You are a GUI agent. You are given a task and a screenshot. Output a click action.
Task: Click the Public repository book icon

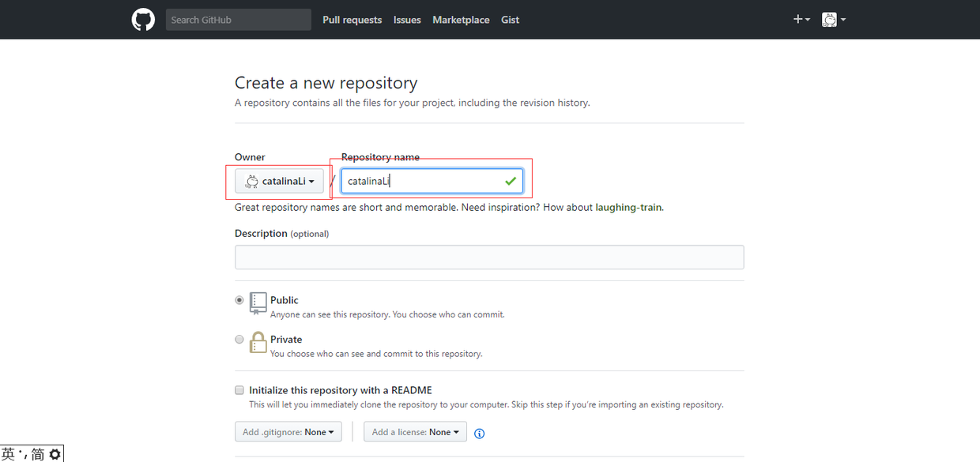pyautogui.click(x=258, y=302)
